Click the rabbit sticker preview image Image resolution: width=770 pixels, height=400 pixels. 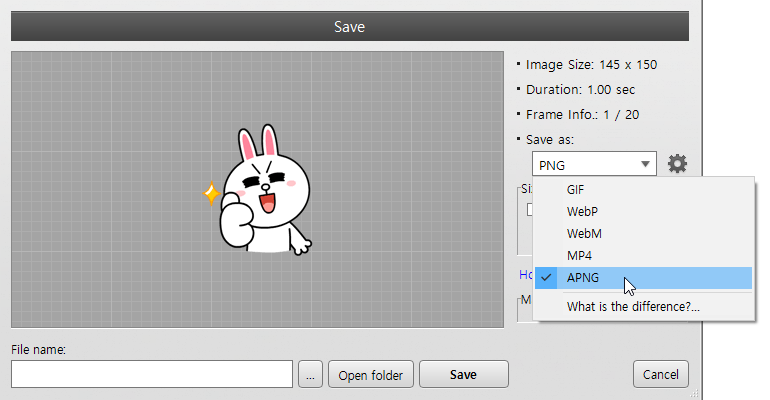[x=262, y=190]
